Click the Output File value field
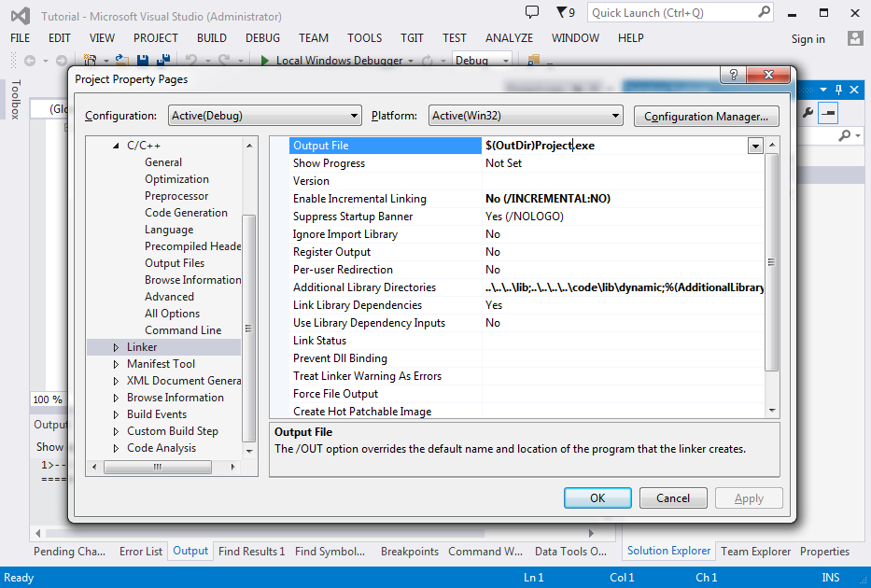The width and height of the screenshot is (871, 588). pyautogui.click(x=615, y=146)
